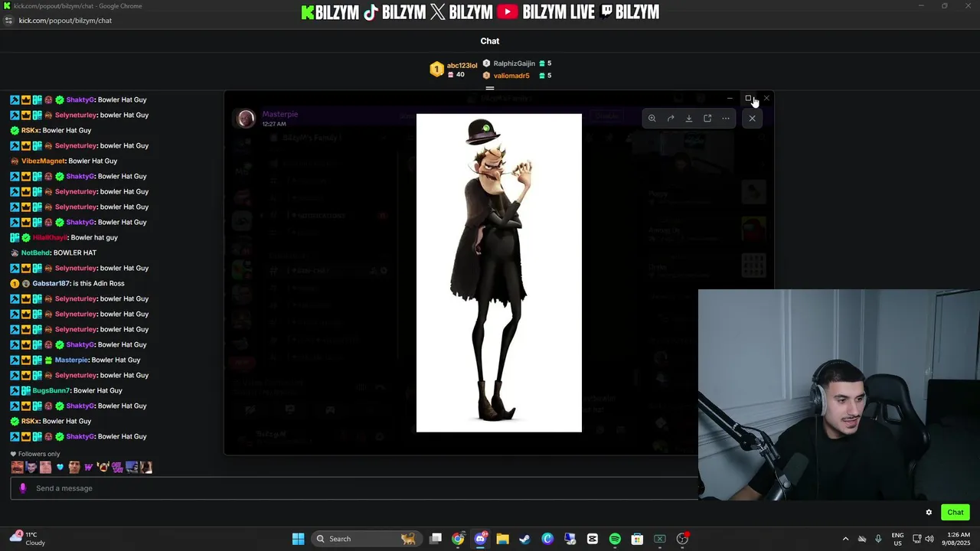Click username VibezMagnet in chat
Screen dimensions: 980x551
[x=43, y=161]
